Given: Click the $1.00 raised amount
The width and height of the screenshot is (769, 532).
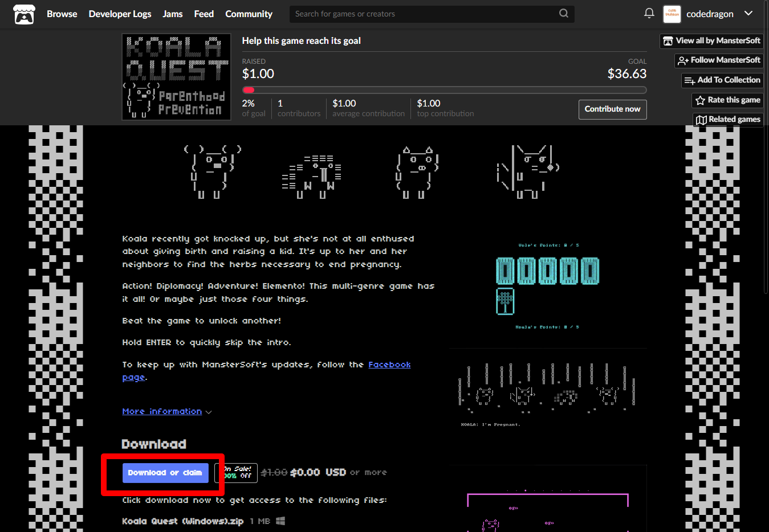Looking at the screenshot, I should [258, 73].
